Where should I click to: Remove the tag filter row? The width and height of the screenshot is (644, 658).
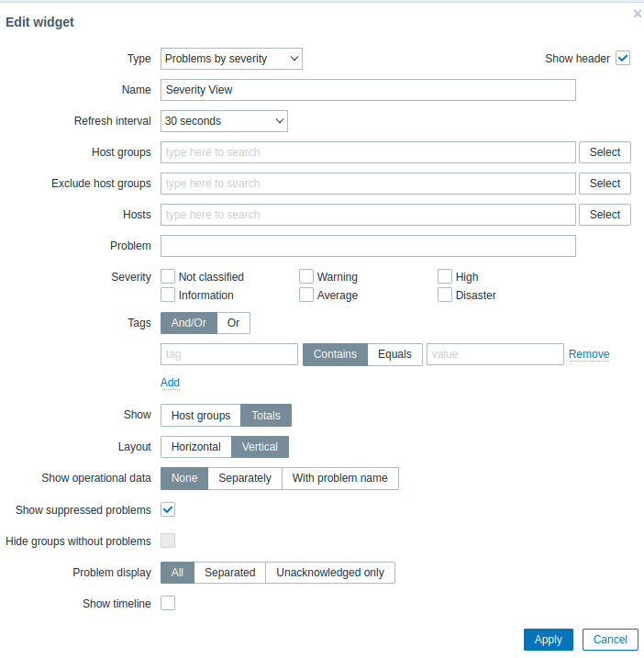(x=589, y=354)
